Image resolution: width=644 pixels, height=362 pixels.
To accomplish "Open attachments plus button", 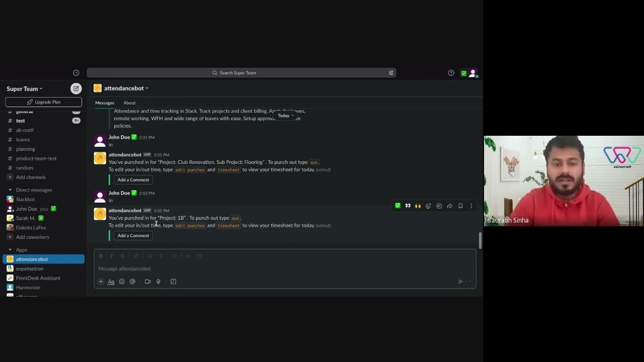I will (101, 282).
